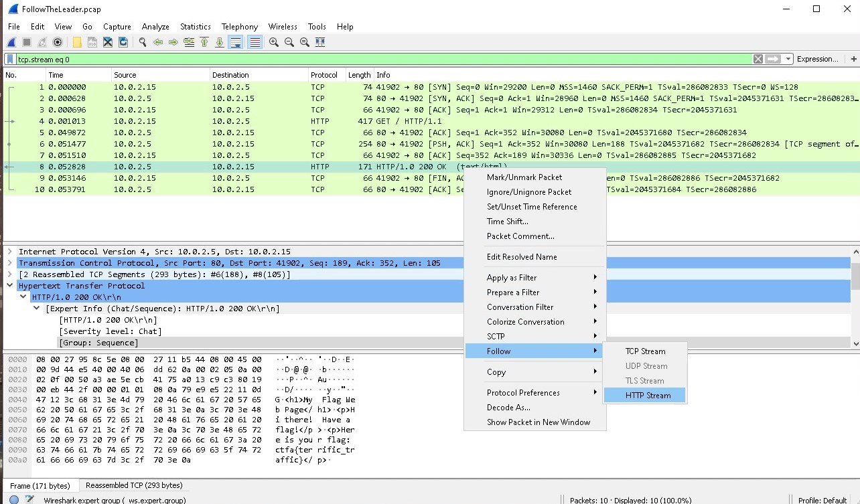Open the Apply as Filter submenu
This screenshot has height=504, width=860.
(x=535, y=278)
